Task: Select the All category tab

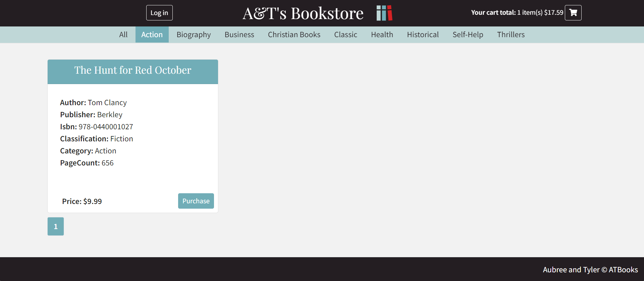Action: click(123, 34)
